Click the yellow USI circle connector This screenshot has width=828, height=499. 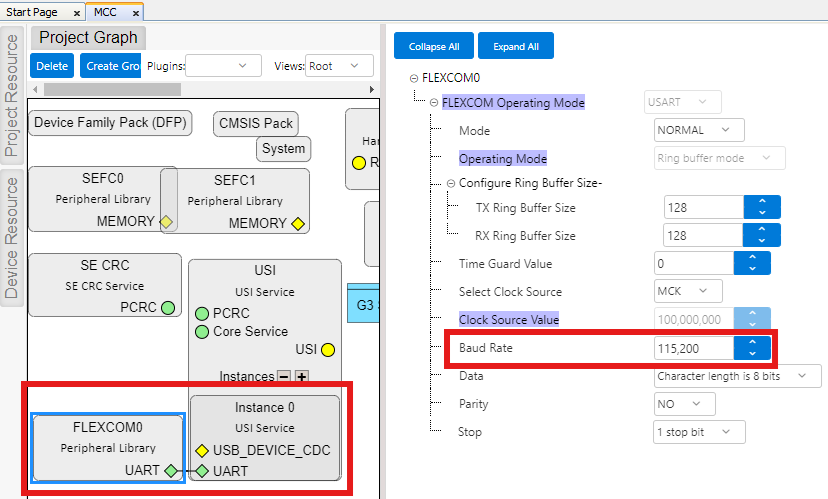[327, 350]
